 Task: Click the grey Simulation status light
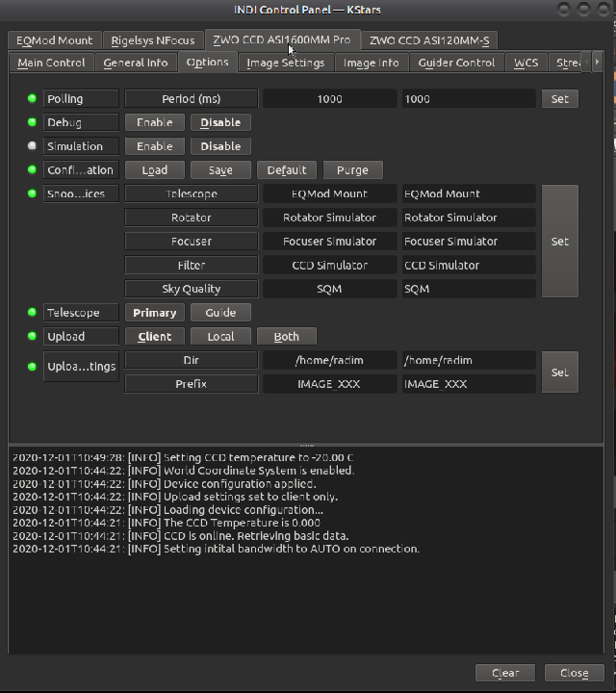32,146
